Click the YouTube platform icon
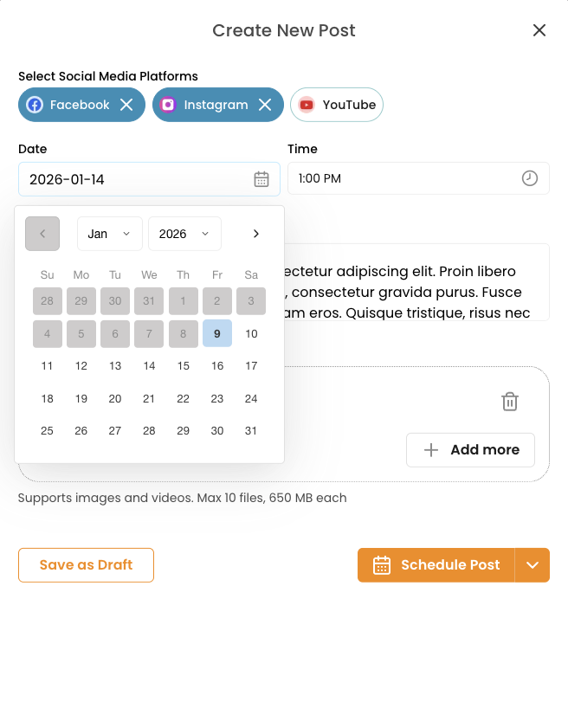568x728 pixels. [x=307, y=104]
